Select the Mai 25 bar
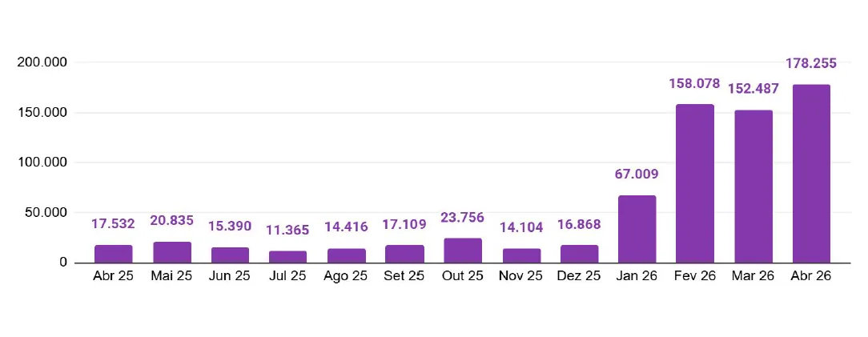The height and width of the screenshot is (337, 868). [x=172, y=252]
